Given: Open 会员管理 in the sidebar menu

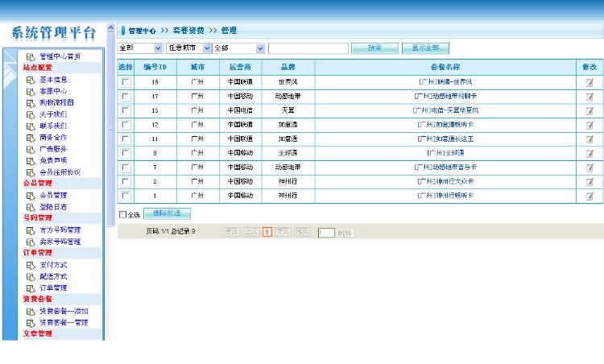Looking at the screenshot, I should tap(53, 196).
